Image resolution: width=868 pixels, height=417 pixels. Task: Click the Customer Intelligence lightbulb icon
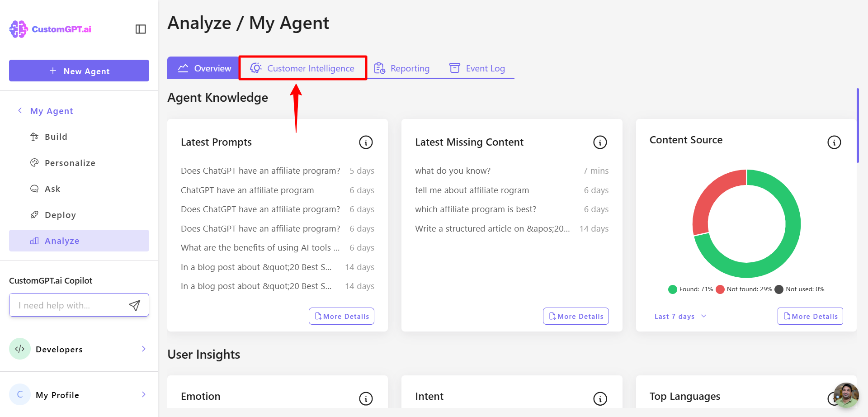coord(256,68)
